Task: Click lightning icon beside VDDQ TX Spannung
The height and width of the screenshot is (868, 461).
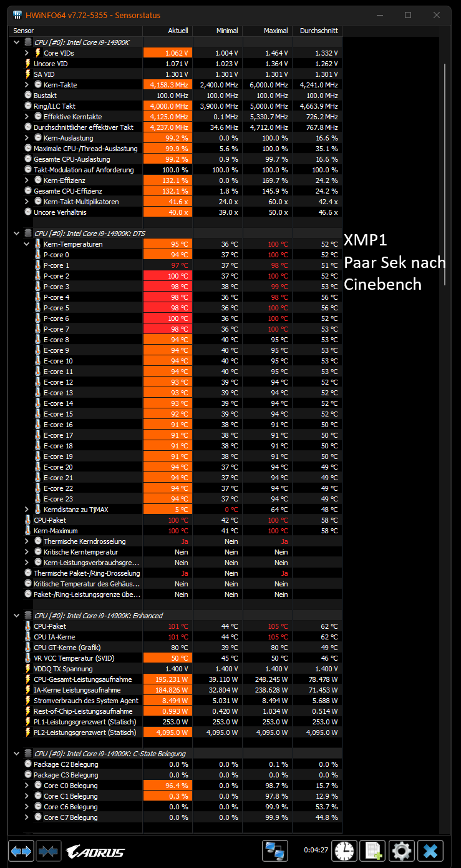Action: (x=27, y=669)
